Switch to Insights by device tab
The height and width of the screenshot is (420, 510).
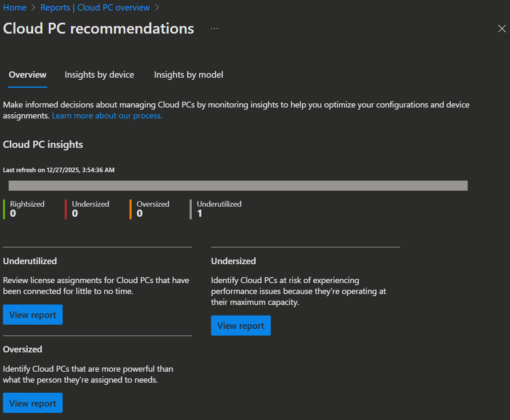[x=99, y=75]
